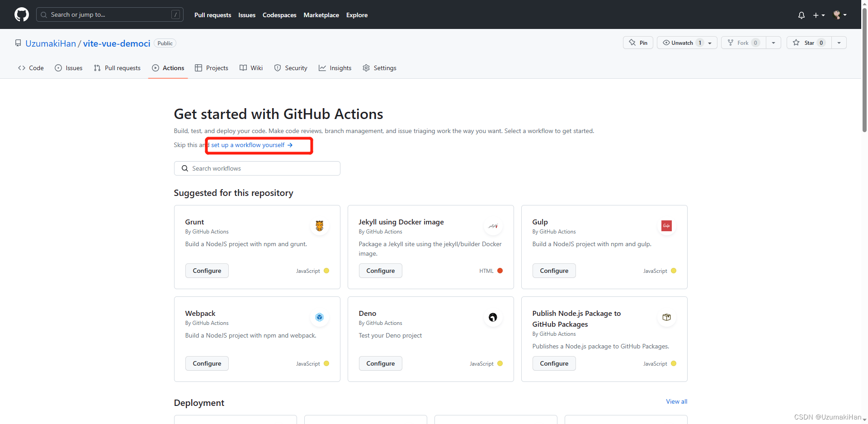Open the Marketplace menu item
This screenshot has width=868, height=424.
pyautogui.click(x=321, y=15)
